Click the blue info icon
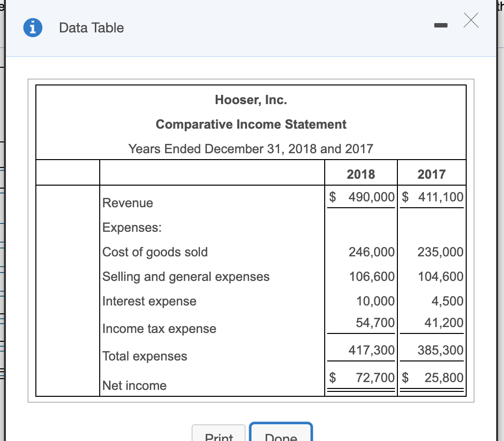This screenshot has height=441, width=504. click(x=33, y=28)
